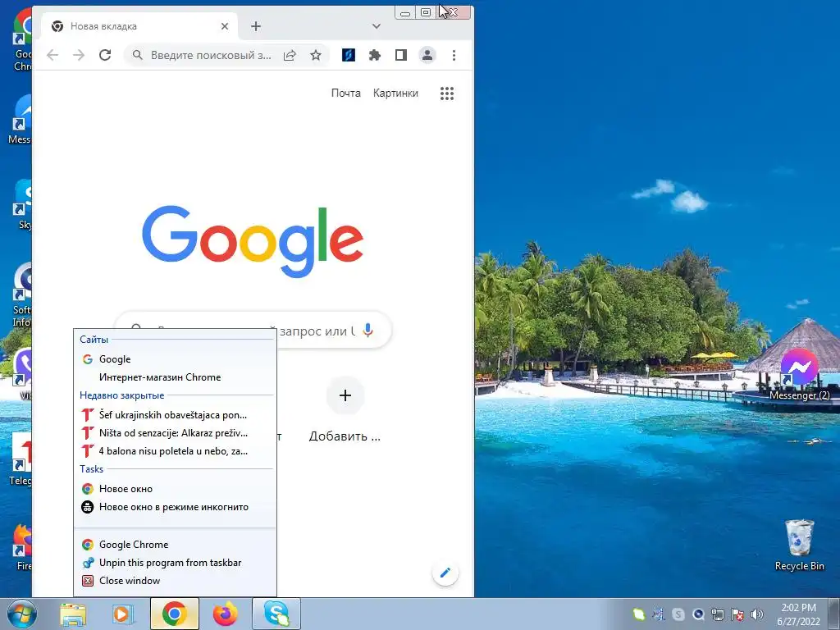The width and height of the screenshot is (840, 630).
Task: Click the network tray icon
Action: tap(717, 614)
